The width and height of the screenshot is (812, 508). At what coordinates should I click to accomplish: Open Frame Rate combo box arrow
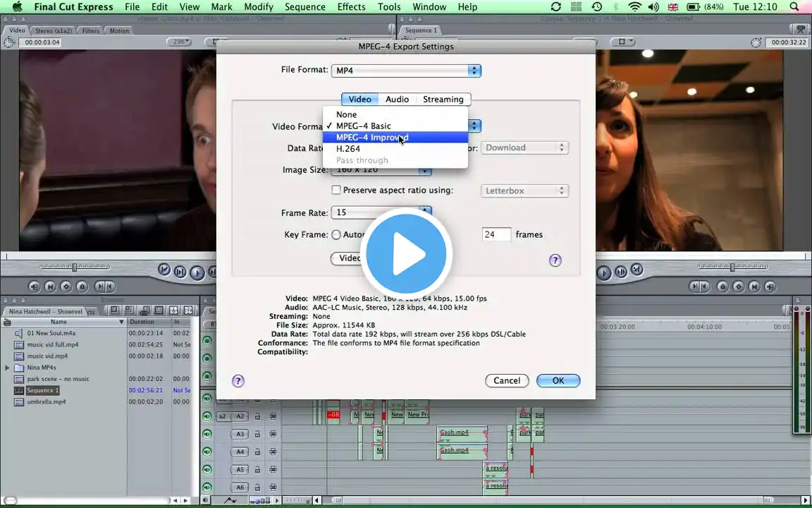425,212
